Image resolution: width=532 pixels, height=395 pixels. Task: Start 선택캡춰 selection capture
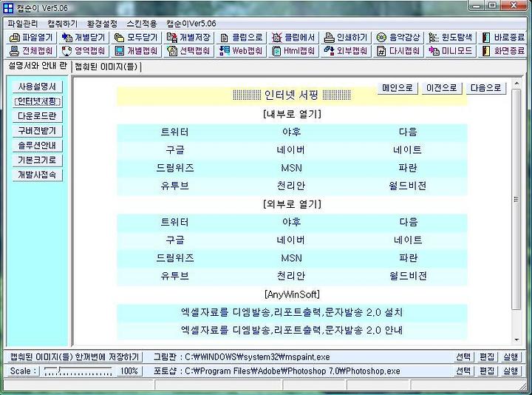188,51
